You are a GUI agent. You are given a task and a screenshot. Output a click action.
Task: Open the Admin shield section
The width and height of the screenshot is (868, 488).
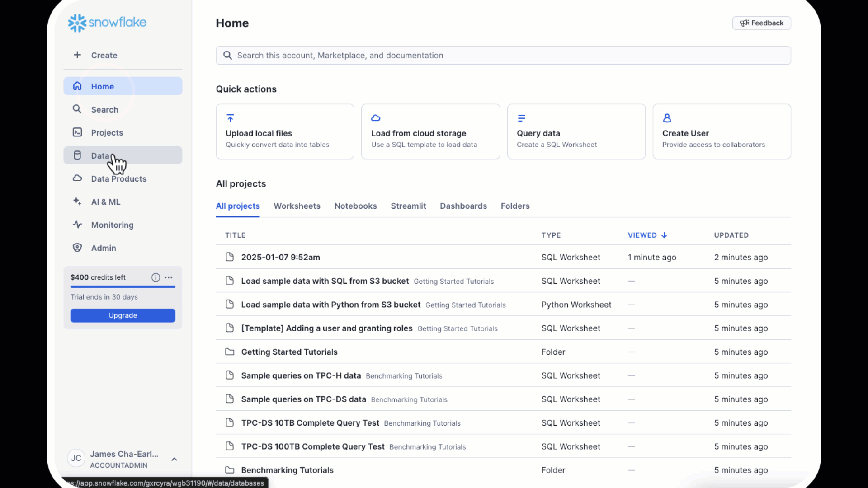pos(104,248)
